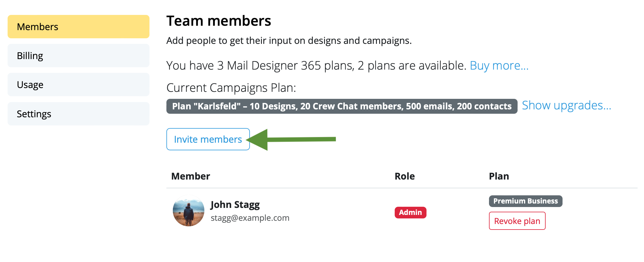Revoke John Stagg's plan
644x262 pixels.
coord(517,221)
